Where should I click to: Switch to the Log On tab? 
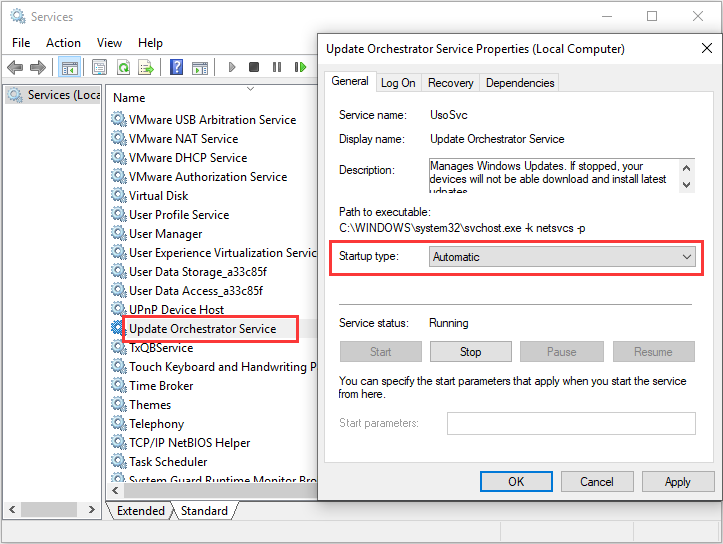click(x=398, y=83)
